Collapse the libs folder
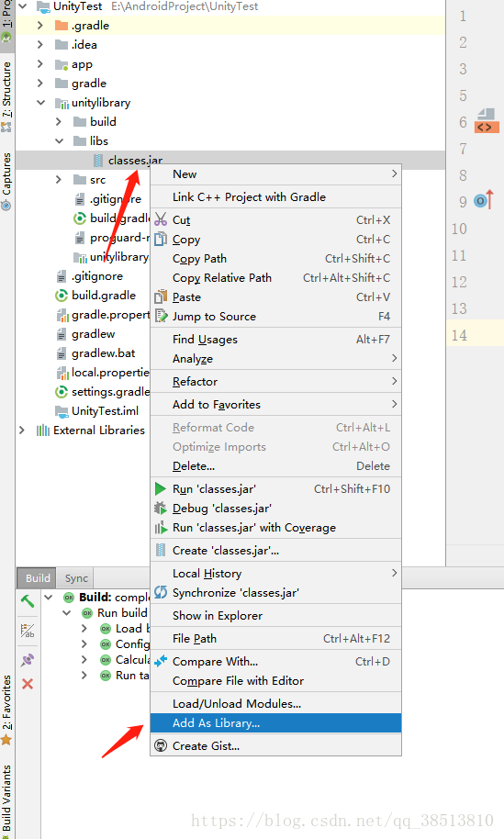This screenshot has height=839, width=504. click(x=59, y=140)
